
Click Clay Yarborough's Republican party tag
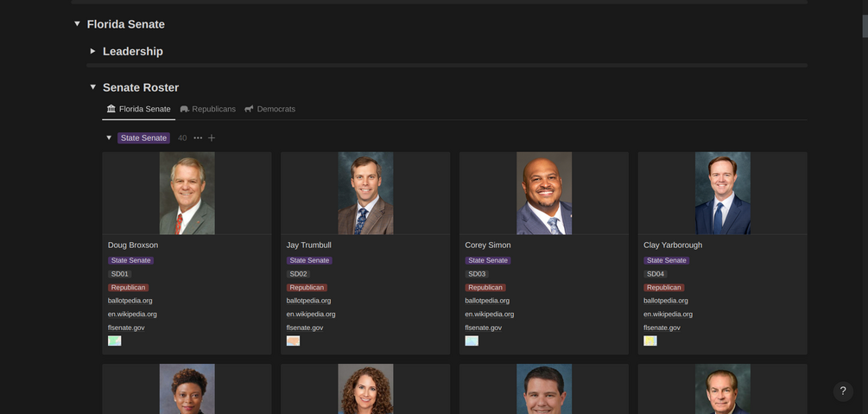663,288
